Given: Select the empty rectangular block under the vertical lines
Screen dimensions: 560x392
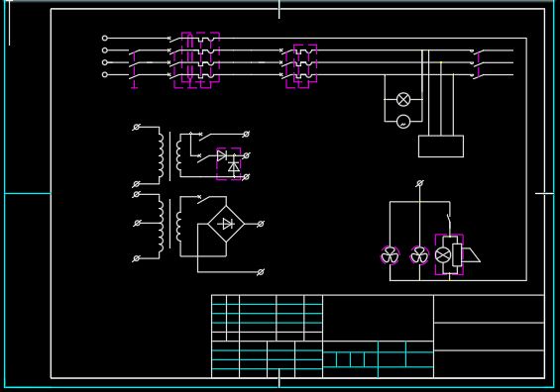Looking at the screenshot, I should point(441,147).
